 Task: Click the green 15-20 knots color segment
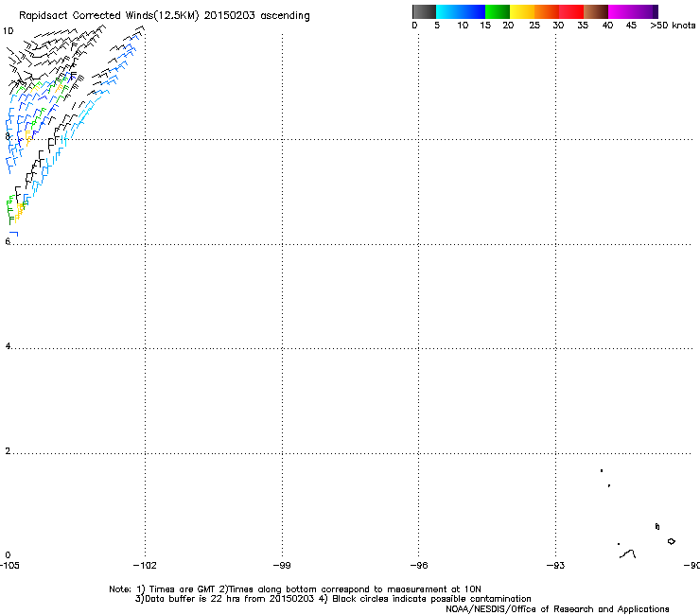pyautogui.click(x=498, y=11)
